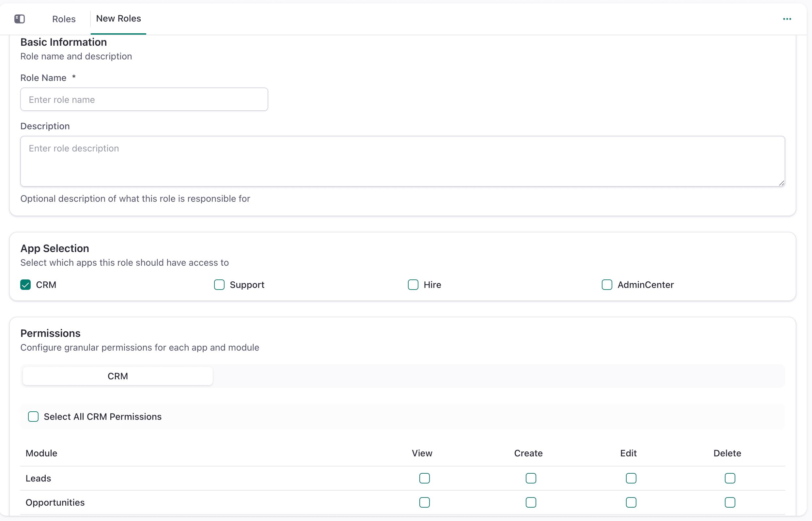Screen dimensions: 812x521
Task: Enable Create permission for Opportunities
Action: click(531, 502)
